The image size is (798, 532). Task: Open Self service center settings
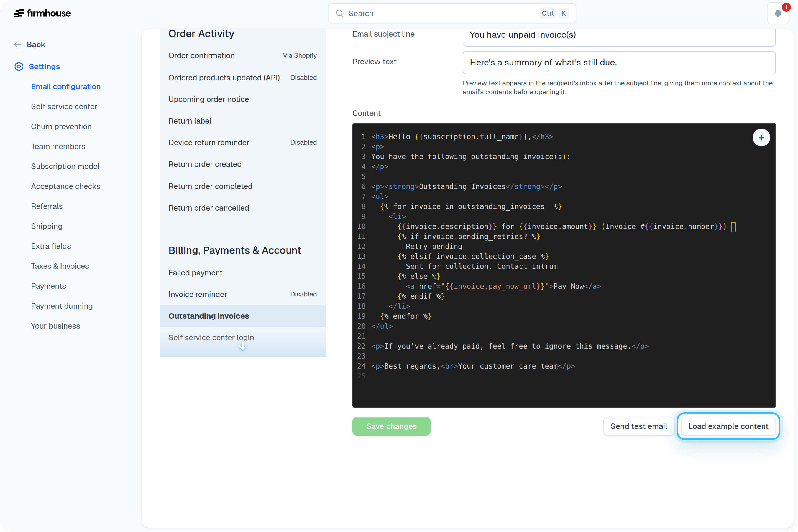pyautogui.click(x=64, y=106)
